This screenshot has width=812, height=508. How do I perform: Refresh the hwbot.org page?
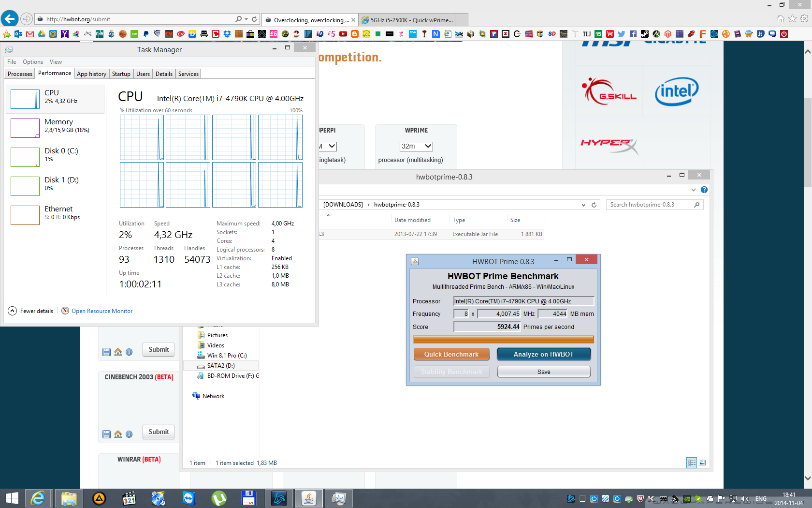point(254,19)
